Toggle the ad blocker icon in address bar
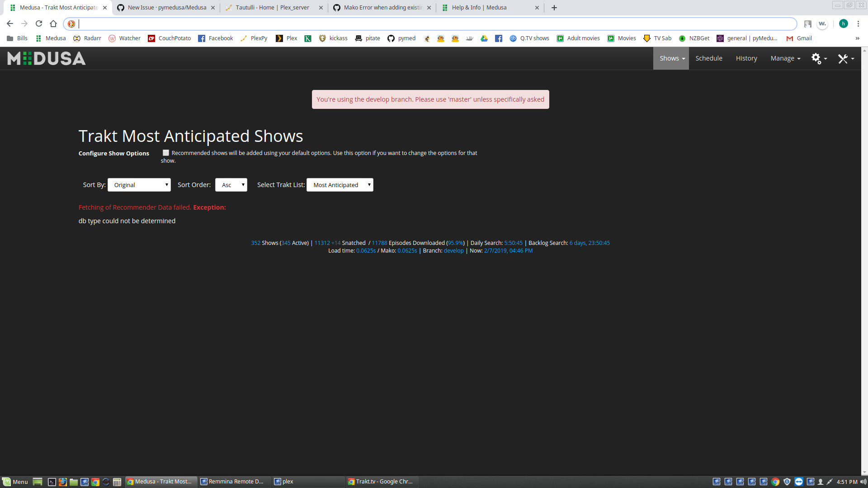The image size is (868, 488). point(71,24)
